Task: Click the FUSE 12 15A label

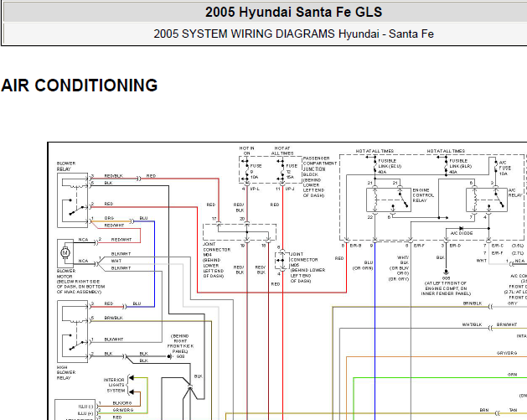Action: [x=292, y=172]
